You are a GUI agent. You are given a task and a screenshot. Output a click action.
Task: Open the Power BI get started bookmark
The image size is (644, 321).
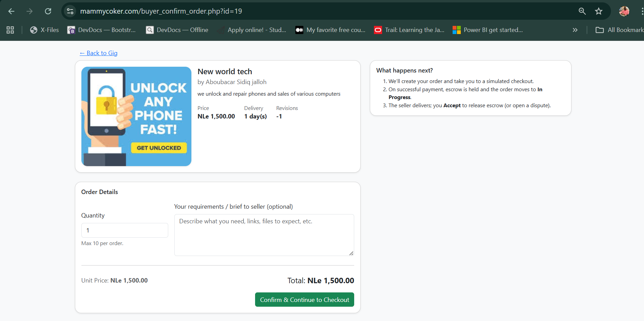tap(488, 30)
